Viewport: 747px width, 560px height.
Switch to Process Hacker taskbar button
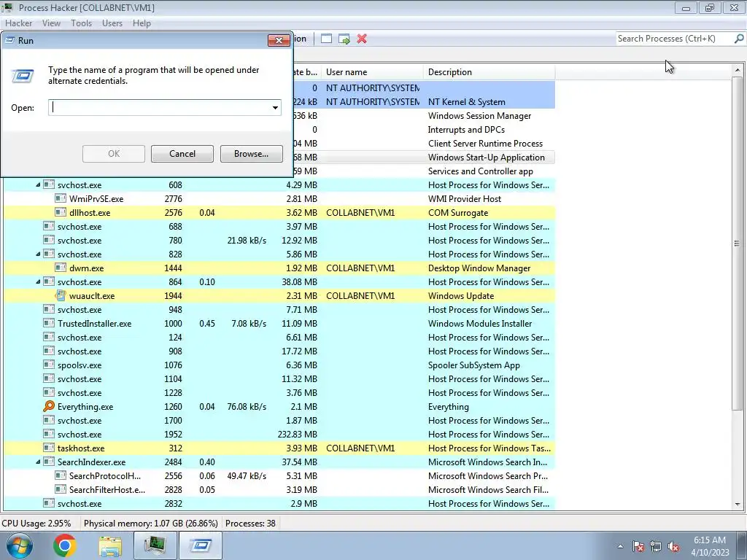coord(155,545)
